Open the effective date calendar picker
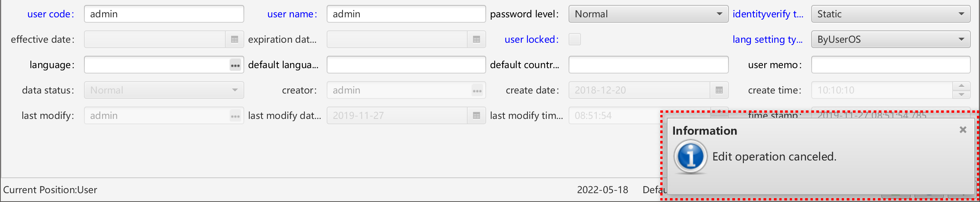Image resolution: width=980 pixels, height=202 pixels. pos(235,39)
